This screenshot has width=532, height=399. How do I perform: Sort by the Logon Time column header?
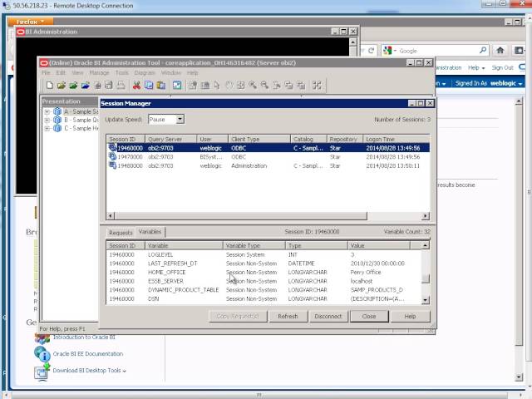tap(397, 139)
